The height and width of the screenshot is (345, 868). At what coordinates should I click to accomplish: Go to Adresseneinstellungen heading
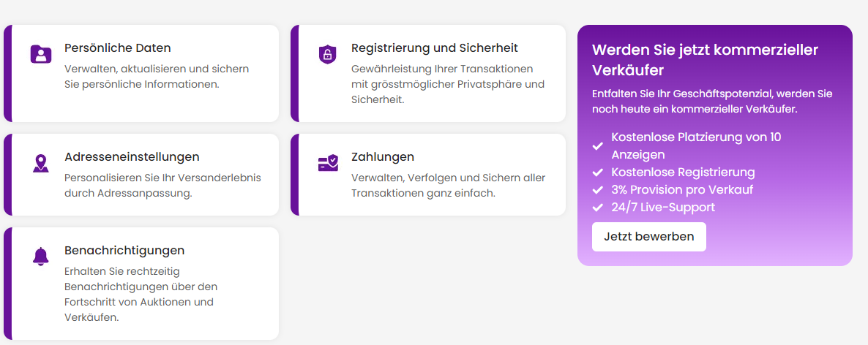pyautogui.click(x=132, y=157)
